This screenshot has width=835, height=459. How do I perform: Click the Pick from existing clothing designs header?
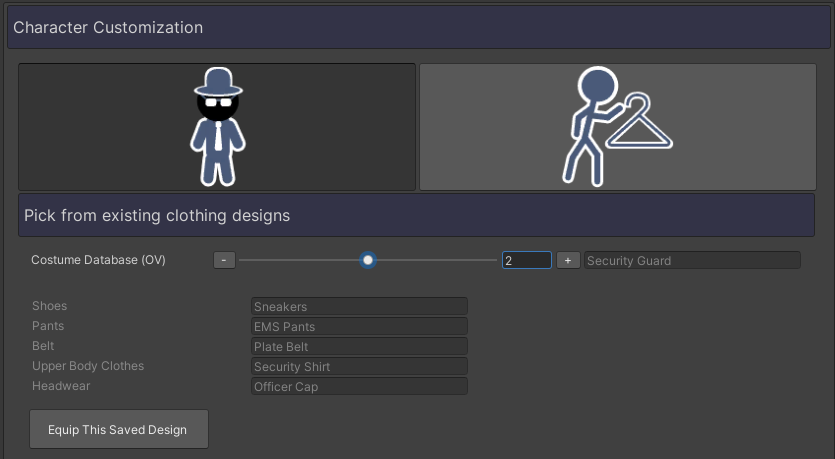coord(417,215)
